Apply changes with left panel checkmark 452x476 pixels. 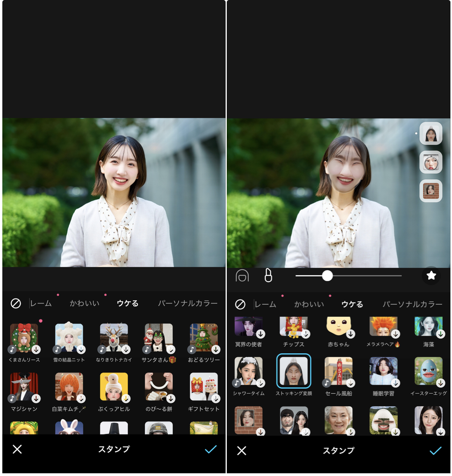(x=210, y=449)
